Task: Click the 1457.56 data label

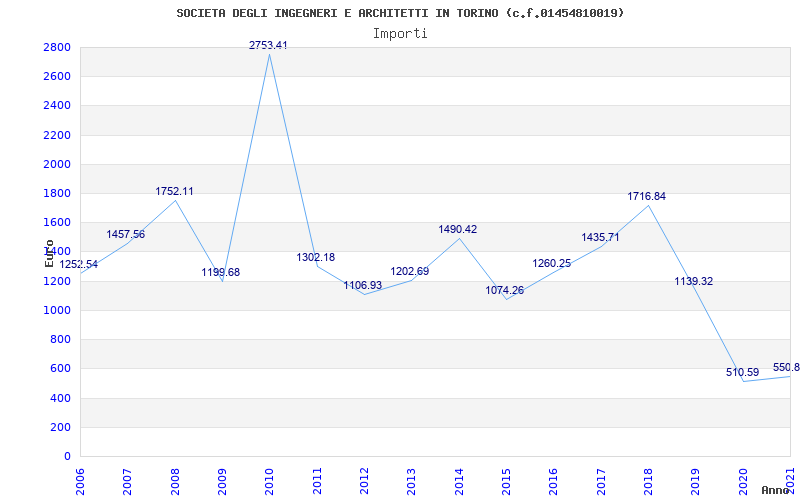Action: pos(126,235)
